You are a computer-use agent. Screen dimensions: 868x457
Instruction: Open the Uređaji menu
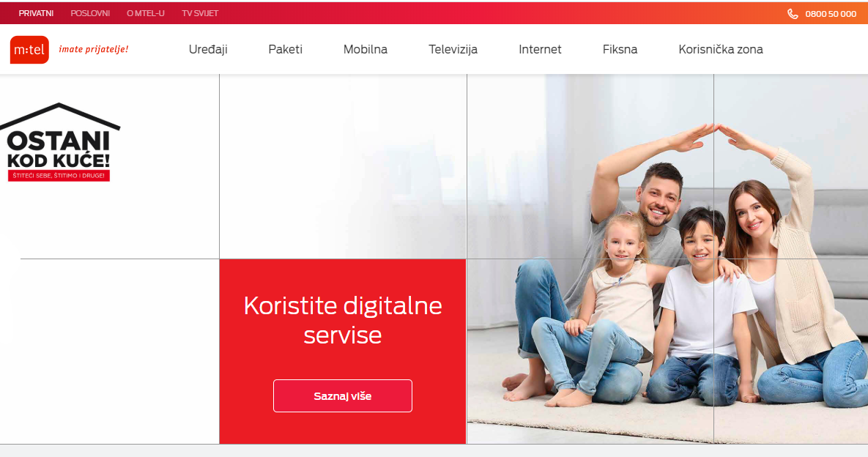tap(208, 49)
